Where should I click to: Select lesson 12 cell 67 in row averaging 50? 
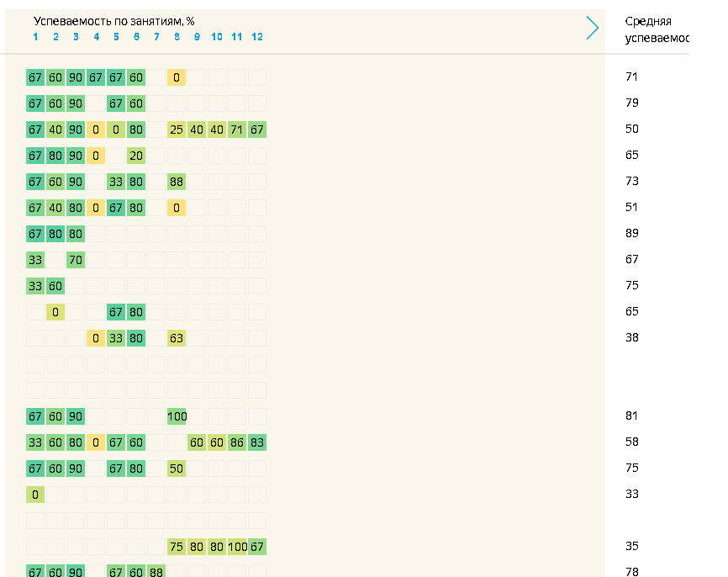click(x=257, y=130)
